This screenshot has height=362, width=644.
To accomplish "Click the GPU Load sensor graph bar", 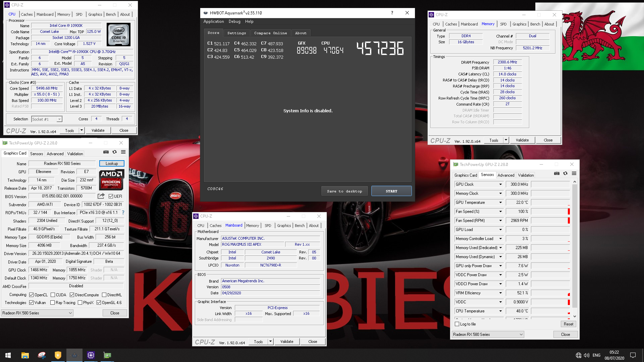I will [x=550, y=230].
